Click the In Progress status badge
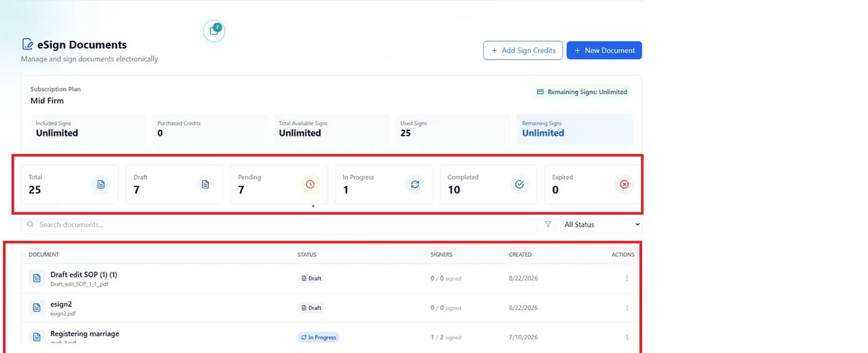This screenshot has width=868, height=353. 319,337
